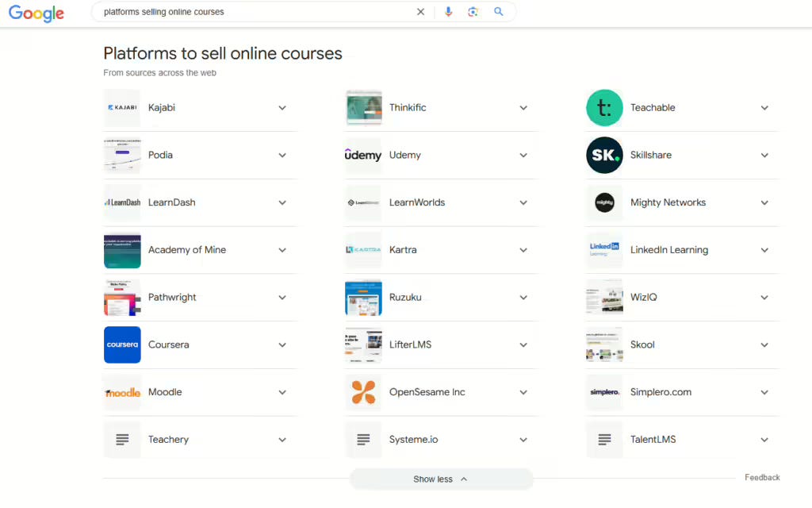This screenshot has height=508, width=812.
Task: Expand the Ruzuku entry chevron
Action: (x=523, y=298)
